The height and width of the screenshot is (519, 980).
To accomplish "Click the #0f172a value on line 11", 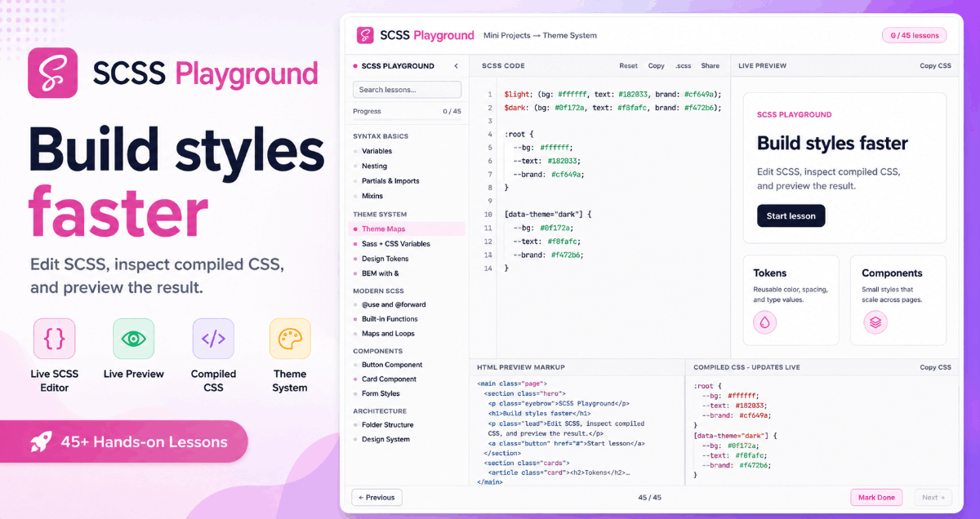I will coord(557,228).
